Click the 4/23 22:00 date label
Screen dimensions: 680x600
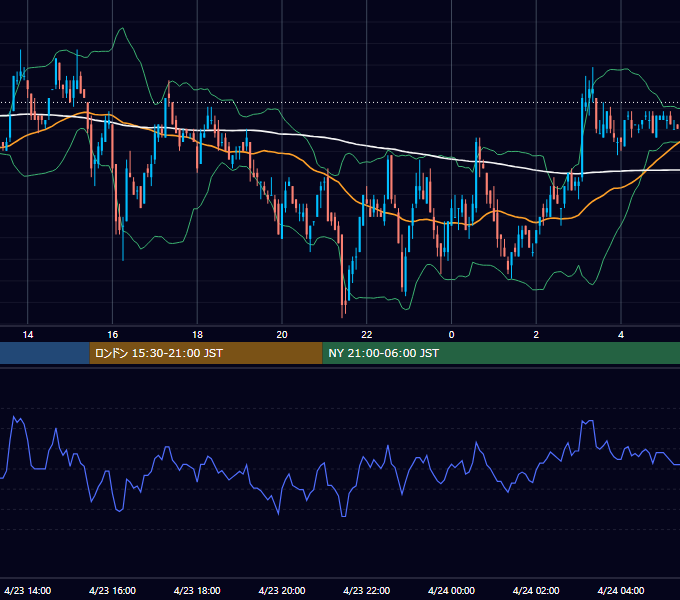coord(367,590)
